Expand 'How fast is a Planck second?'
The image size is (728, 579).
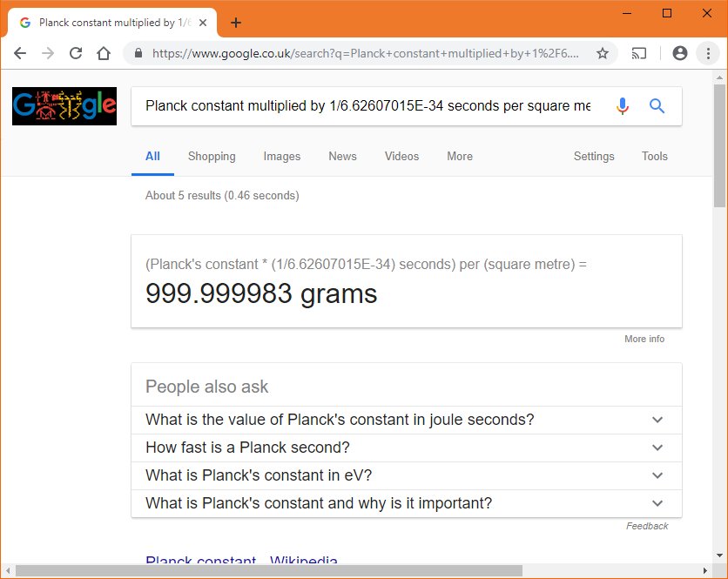[407, 448]
